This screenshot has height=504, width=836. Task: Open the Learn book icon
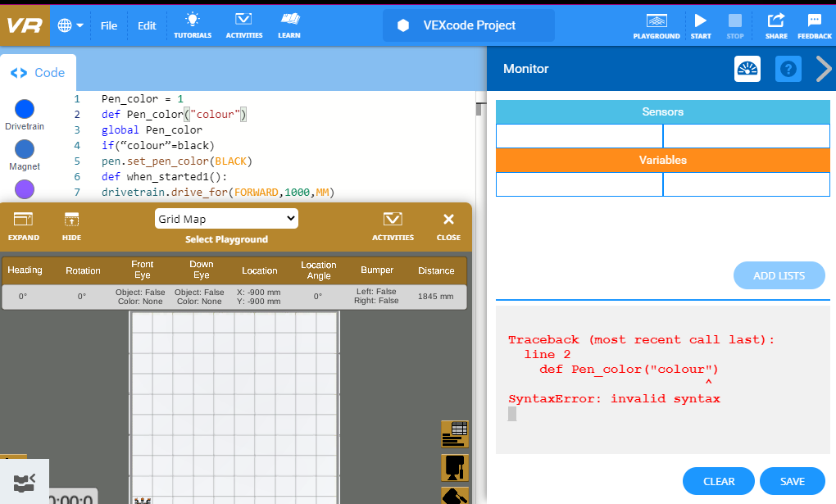pos(289,25)
